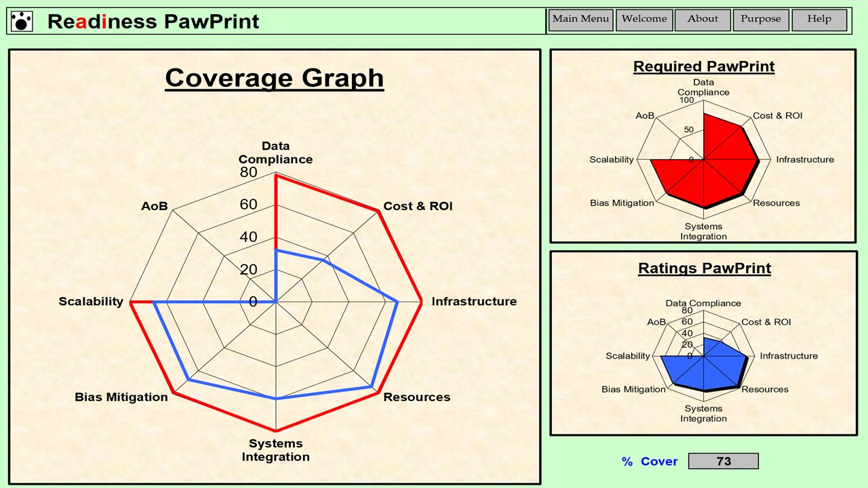Click Infrastructure label on Coverage Graph

tap(474, 302)
